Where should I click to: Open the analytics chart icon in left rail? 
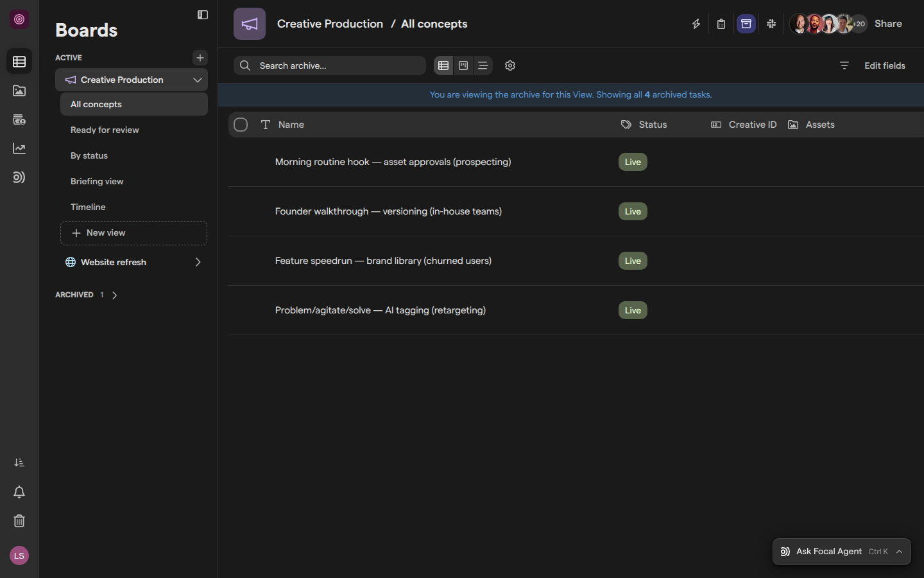(19, 148)
